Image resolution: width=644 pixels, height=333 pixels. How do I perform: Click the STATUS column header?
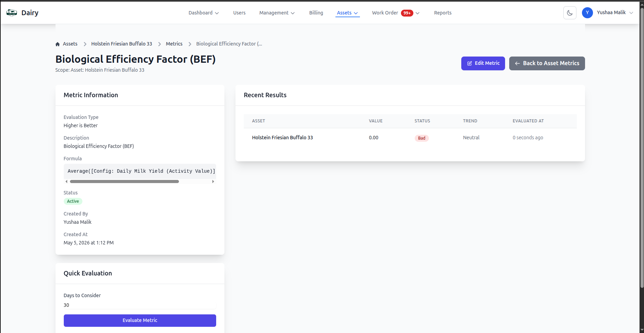422,121
